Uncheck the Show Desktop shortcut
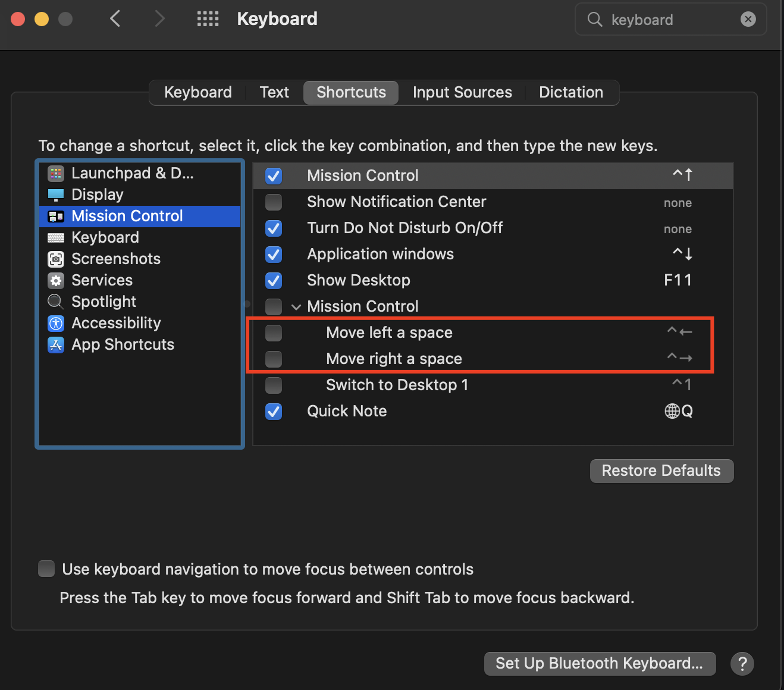 [274, 281]
